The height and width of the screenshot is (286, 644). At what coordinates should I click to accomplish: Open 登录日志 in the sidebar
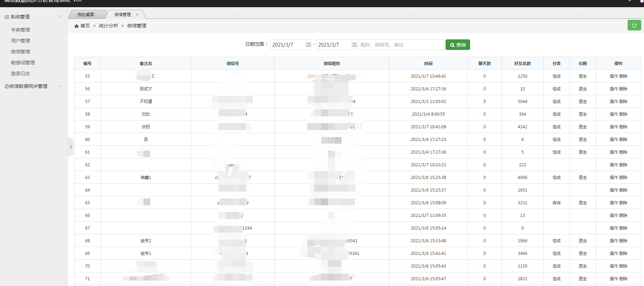20,74
